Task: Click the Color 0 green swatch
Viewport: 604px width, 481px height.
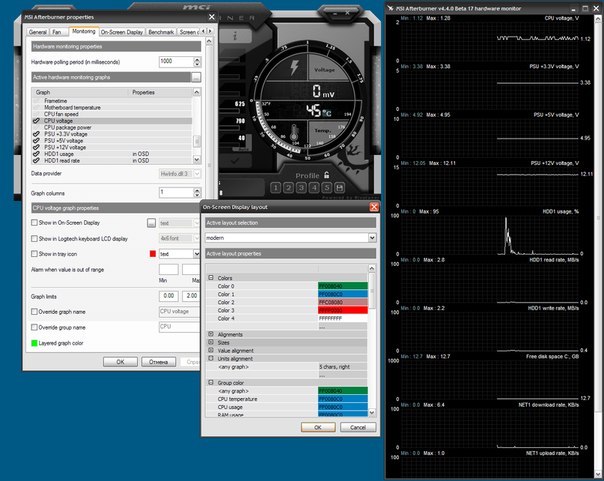Action: point(343,286)
